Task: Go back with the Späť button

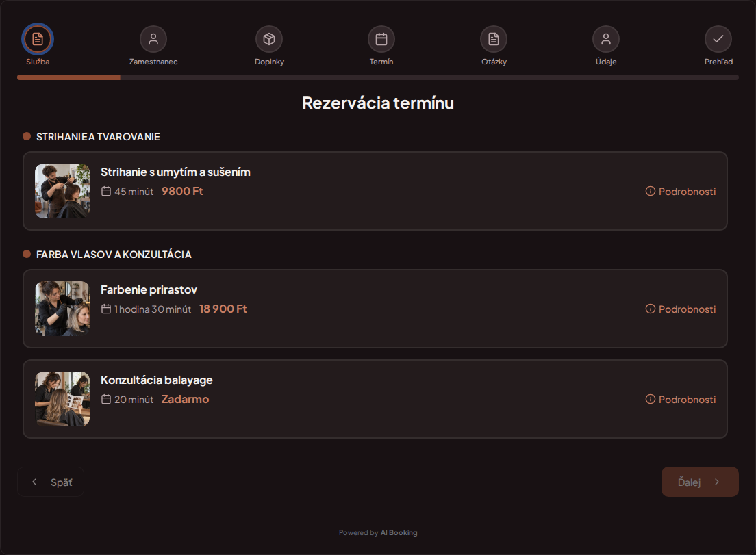Action: [51, 482]
